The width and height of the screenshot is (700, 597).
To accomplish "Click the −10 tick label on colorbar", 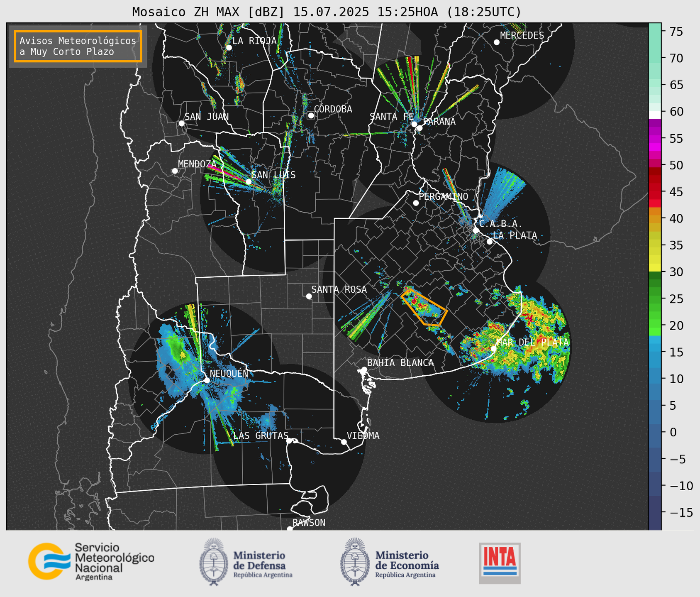I will (681, 486).
